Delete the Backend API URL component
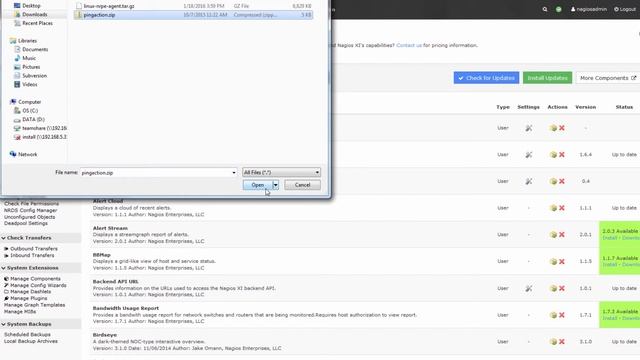Image resolution: width=640 pixels, height=360 pixels. pos(562,288)
